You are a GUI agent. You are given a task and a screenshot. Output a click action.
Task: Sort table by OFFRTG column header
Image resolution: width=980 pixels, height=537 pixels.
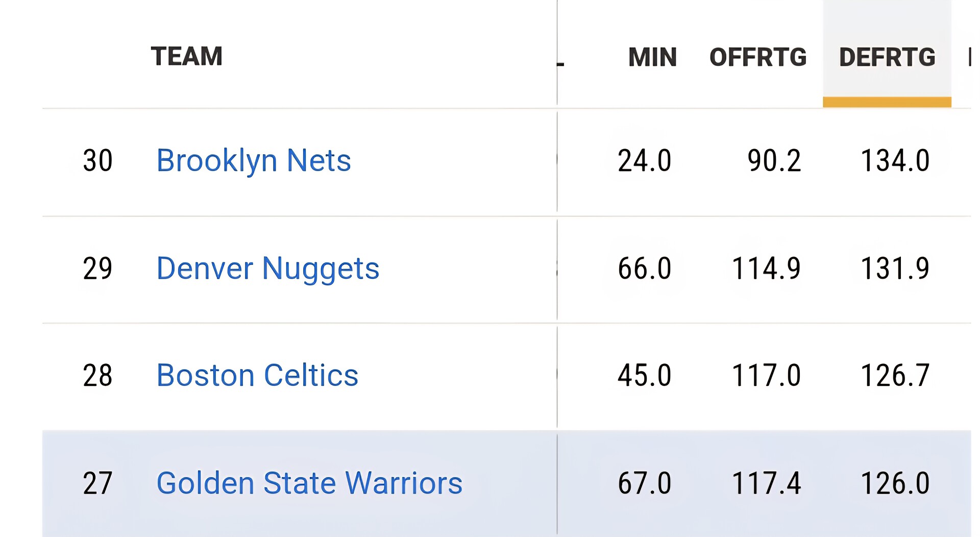758,57
